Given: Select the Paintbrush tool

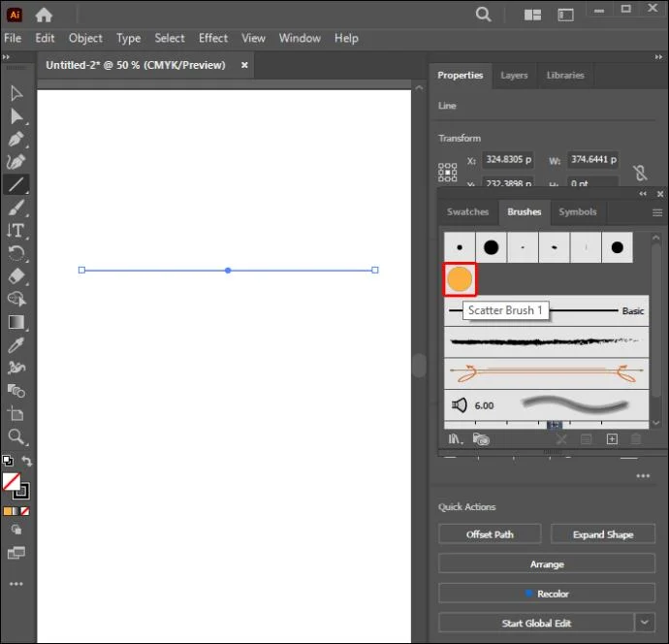Looking at the screenshot, I should [x=16, y=208].
